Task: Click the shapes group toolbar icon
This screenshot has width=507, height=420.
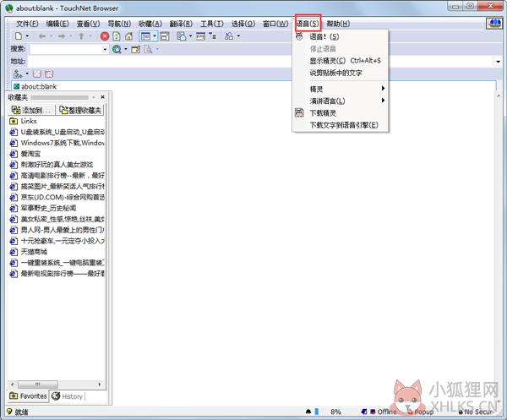Action: 229,36
